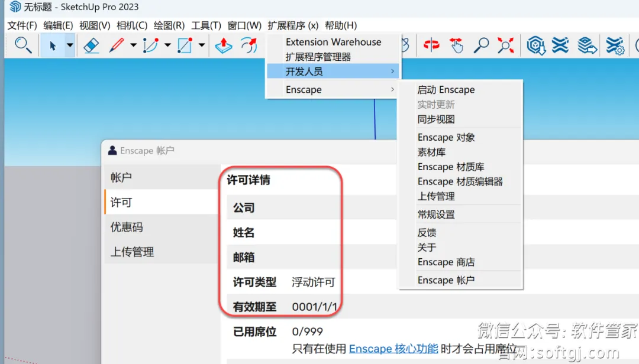639x364 pixels.
Task: Click the 邮箱 field label
Action: [244, 257]
